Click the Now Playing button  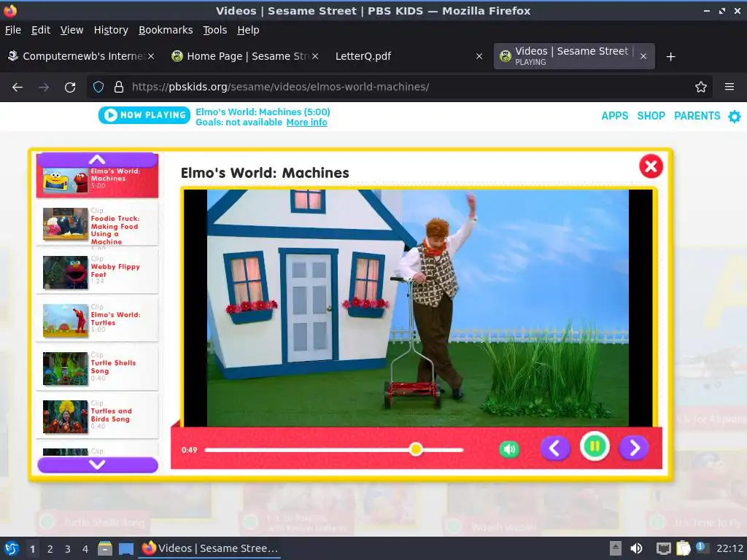point(144,114)
